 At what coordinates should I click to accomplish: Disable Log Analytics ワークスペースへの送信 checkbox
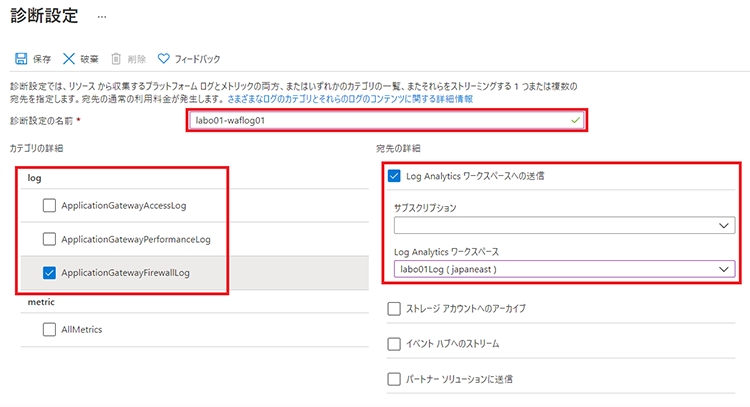pos(394,176)
